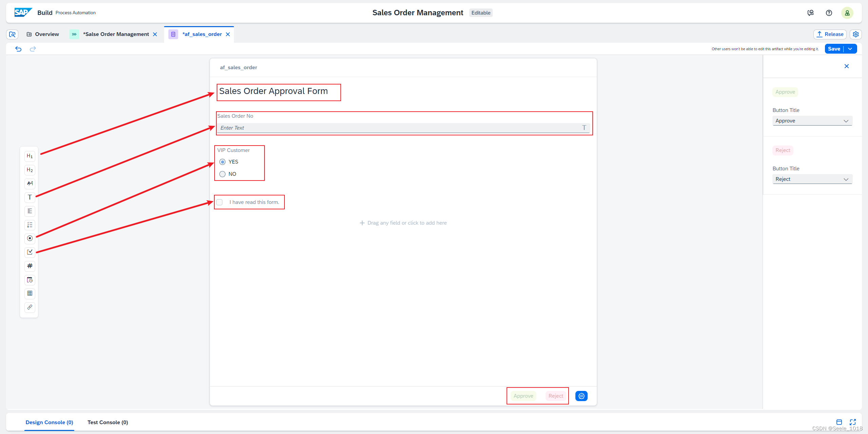This screenshot has height=434, width=868.
Task: Click the Sales Order No input field
Action: [x=403, y=128]
